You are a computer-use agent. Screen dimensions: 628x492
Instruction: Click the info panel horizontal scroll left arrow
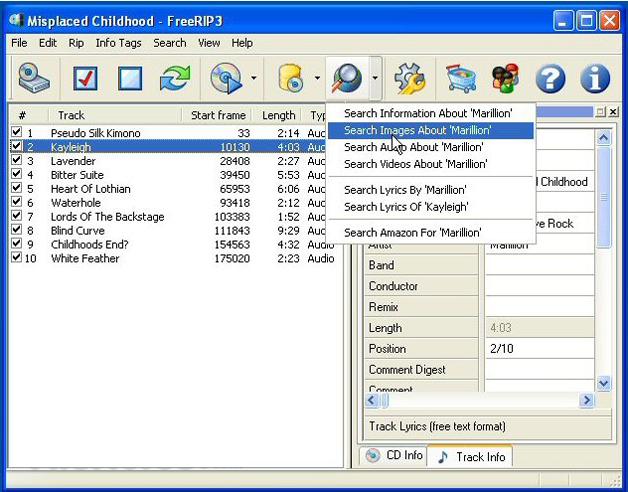pyautogui.click(x=372, y=400)
